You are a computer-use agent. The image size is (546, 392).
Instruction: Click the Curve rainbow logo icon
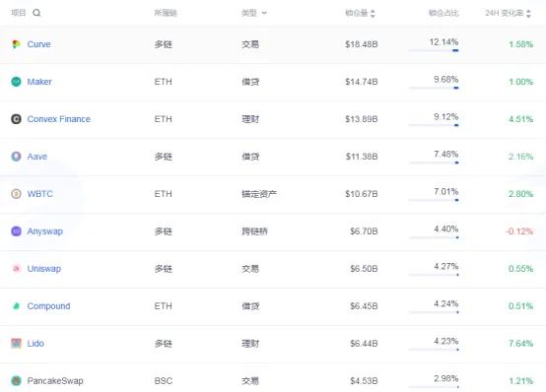click(x=16, y=44)
